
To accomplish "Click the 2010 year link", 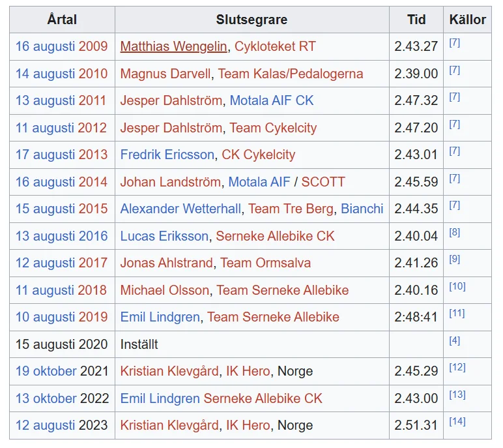I will [x=93, y=74].
